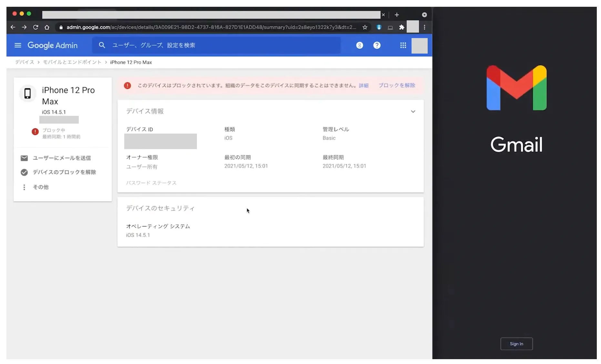Open the puzzle-piece Extensions menu
The height and width of the screenshot is (364, 601).
[x=402, y=27]
